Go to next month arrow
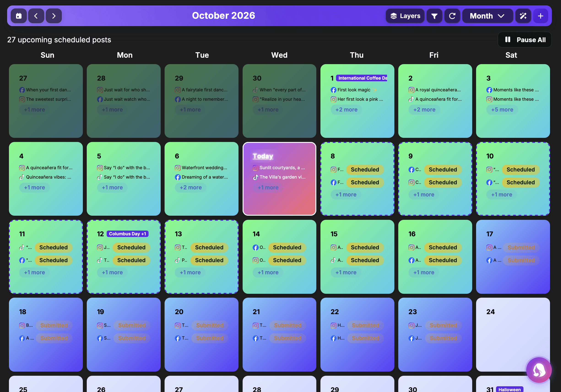The image size is (561, 392). 54,16
